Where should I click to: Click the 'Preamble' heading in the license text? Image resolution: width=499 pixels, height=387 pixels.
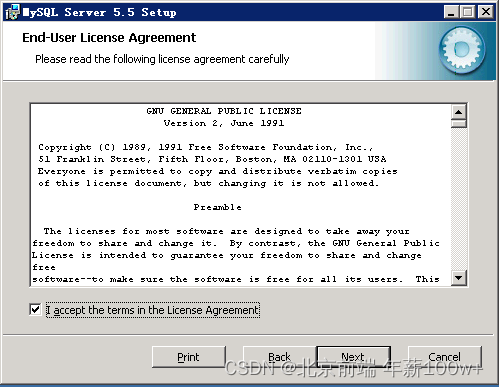click(x=217, y=207)
